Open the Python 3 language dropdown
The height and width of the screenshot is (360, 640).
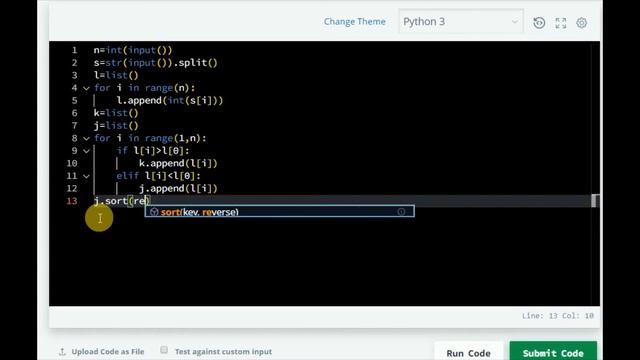[x=461, y=22]
